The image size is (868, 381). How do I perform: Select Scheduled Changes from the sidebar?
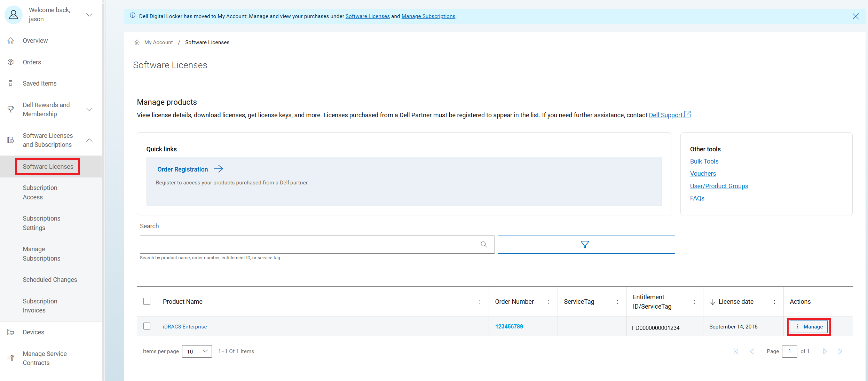pos(50,279)
